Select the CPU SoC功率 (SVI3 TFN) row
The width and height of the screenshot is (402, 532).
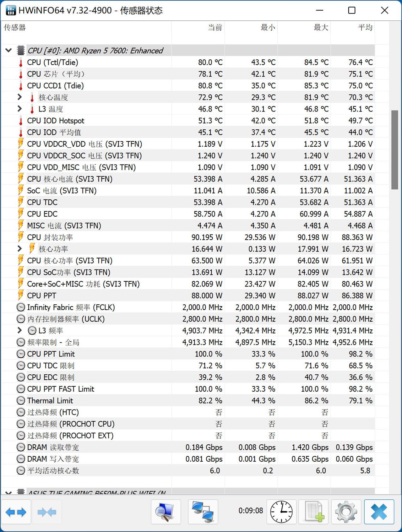pyautogui.click(x=188, y=272)
